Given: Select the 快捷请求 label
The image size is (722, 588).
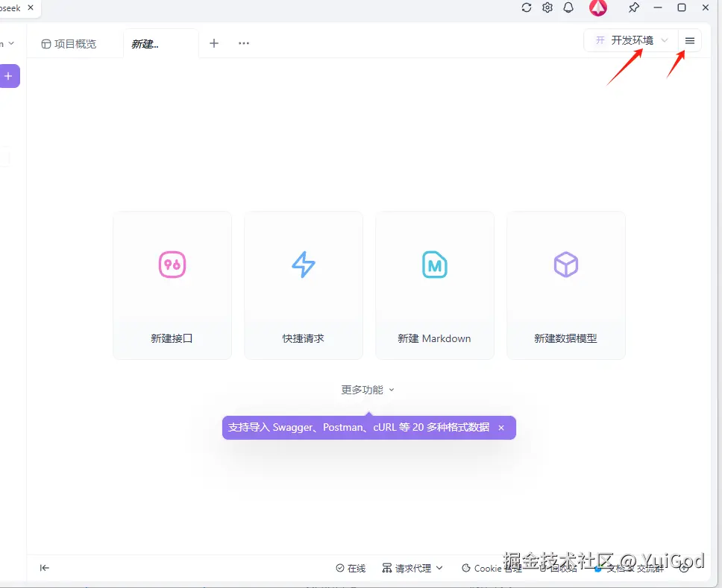Looking at the screenshot, I should pyautogui.click(x=304, y=338).
